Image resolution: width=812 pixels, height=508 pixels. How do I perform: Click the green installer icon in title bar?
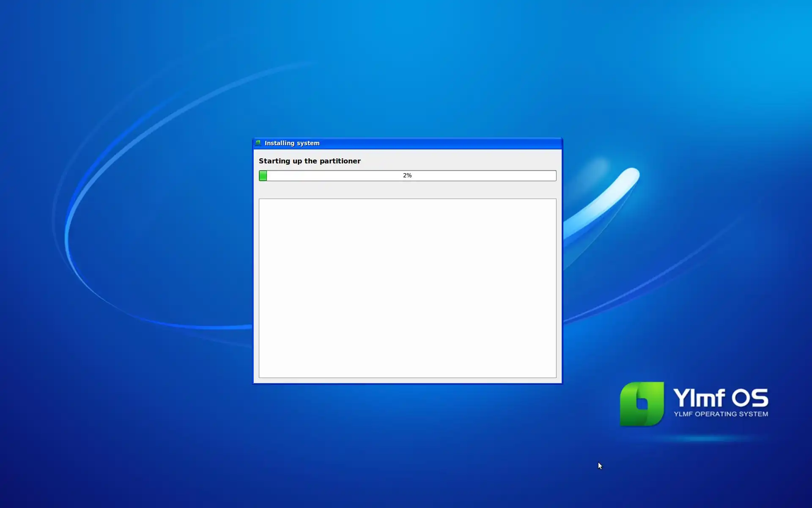point(258,143)
